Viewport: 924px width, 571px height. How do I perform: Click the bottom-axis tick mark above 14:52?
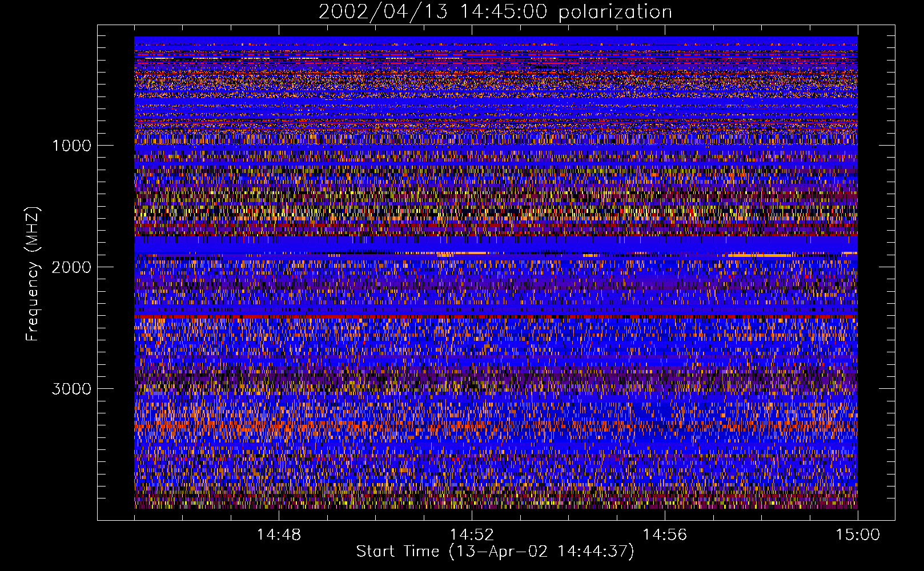(x=472, y=516)
